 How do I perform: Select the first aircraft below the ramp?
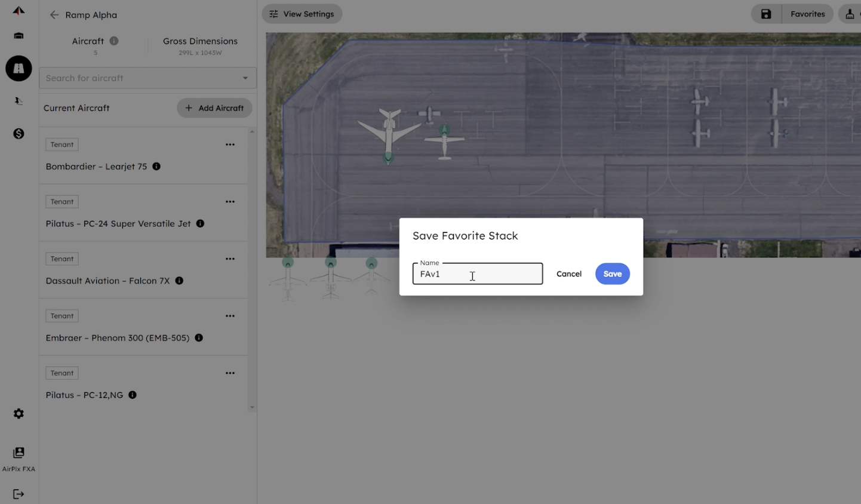288,279
